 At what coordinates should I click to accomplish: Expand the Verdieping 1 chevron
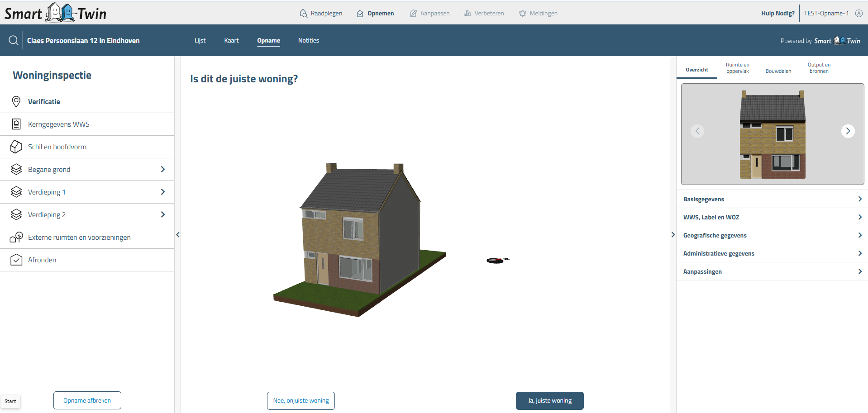tap(162, 192)
